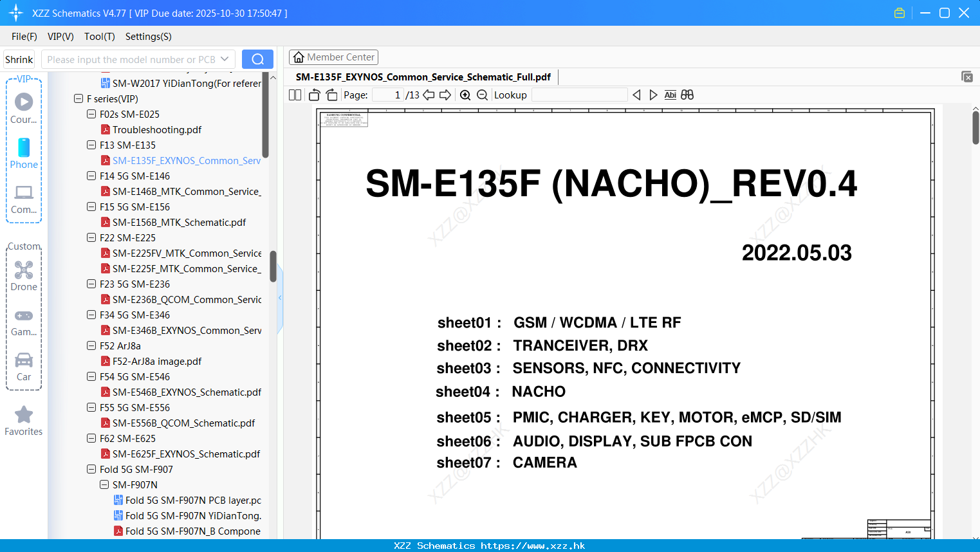Open SM-E556B_QCOM_Schematic.pdf
980x552 pixels.
pyautogui.click(x=178, y=423)
